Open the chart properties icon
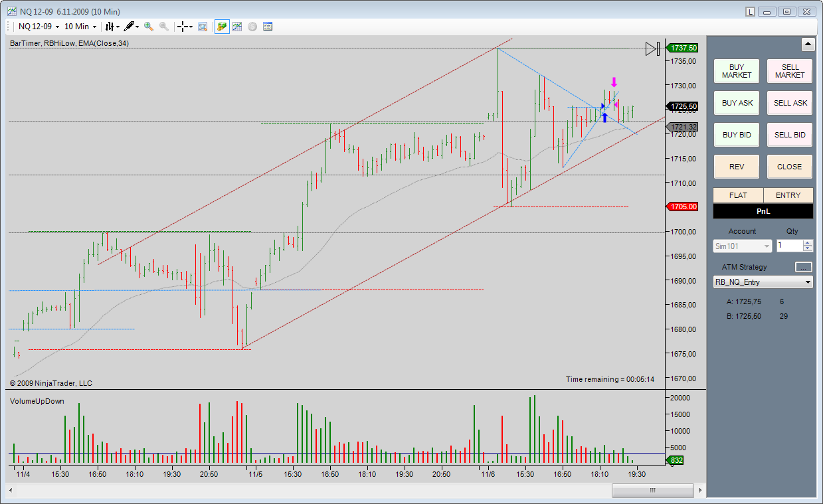The height and width of the screenshot is (504, 823). click(x=268, y=27)
